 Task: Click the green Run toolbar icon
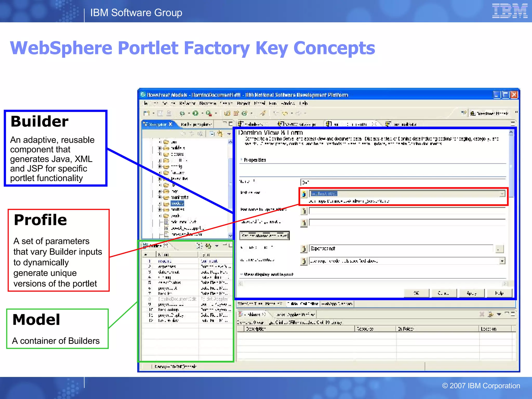tap(196, 113)
